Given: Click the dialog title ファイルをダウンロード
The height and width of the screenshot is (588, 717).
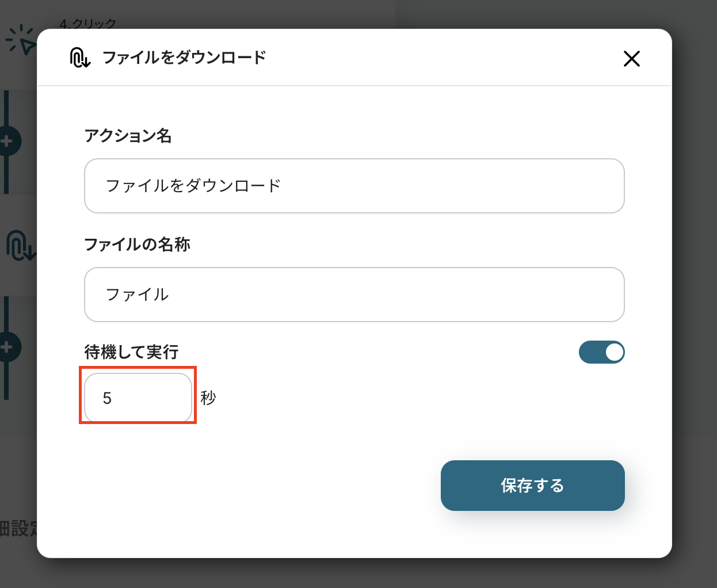Looking at the screenshot, I should point(184,58).
